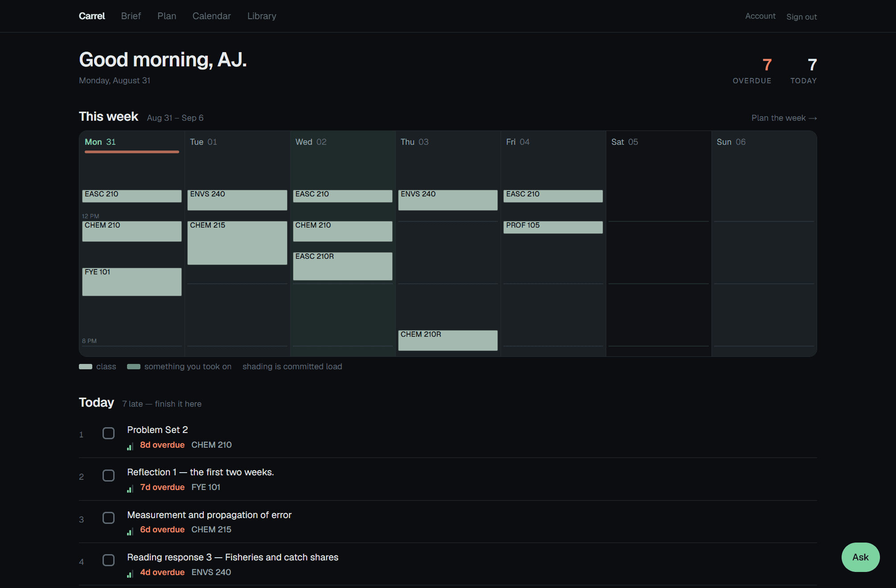
Task: Open the Library tab
Action: 262,16
